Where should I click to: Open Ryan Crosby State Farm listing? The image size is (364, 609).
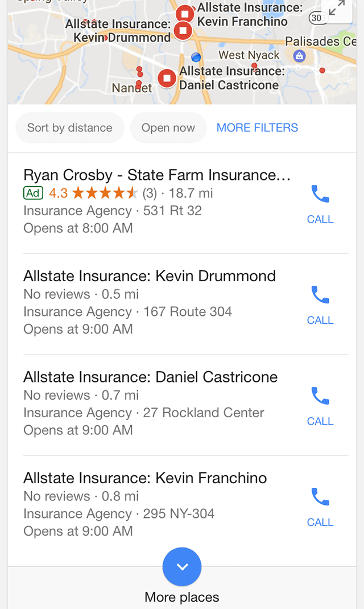point(157,175)
